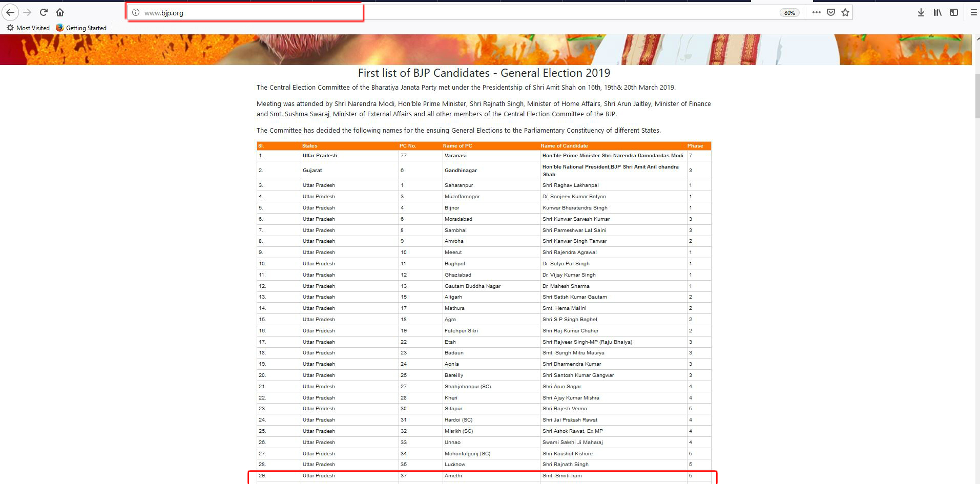Show site information icon in address bar

point(136,12)
